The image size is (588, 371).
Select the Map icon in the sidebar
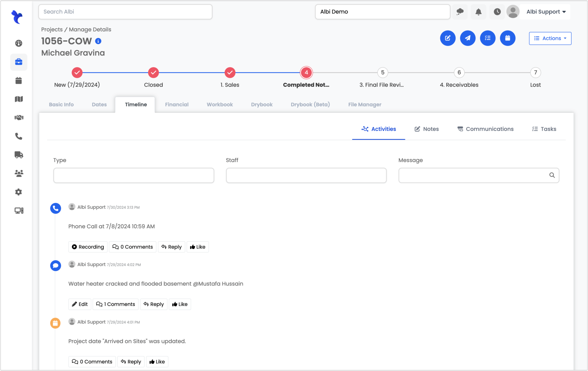(19, 99)
